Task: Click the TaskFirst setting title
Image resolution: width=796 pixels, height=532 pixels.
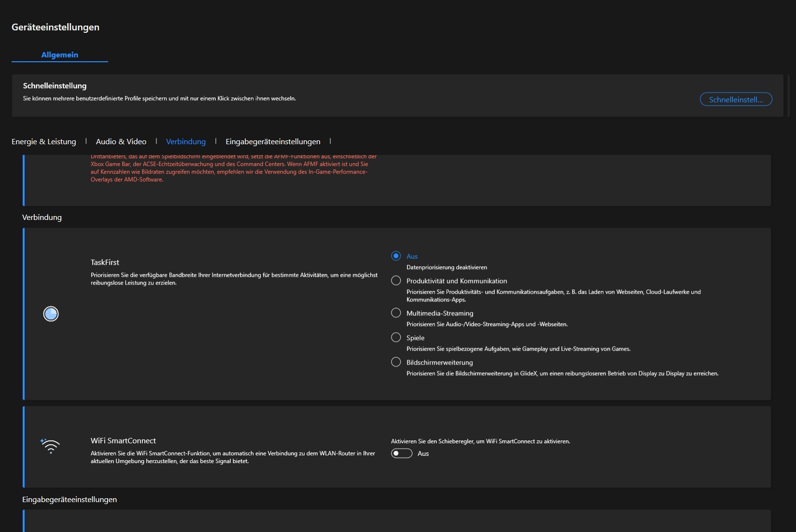Action: click(x=105, y=262)
